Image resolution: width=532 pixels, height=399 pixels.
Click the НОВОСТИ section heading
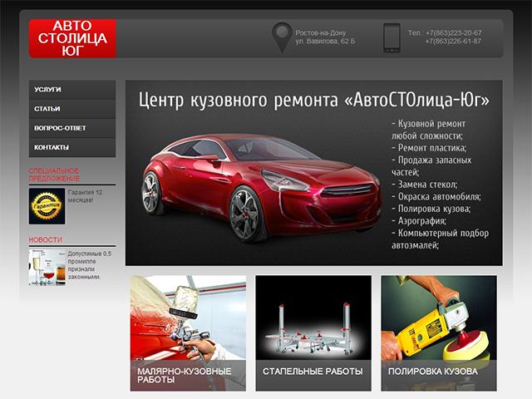pos(46,240)
